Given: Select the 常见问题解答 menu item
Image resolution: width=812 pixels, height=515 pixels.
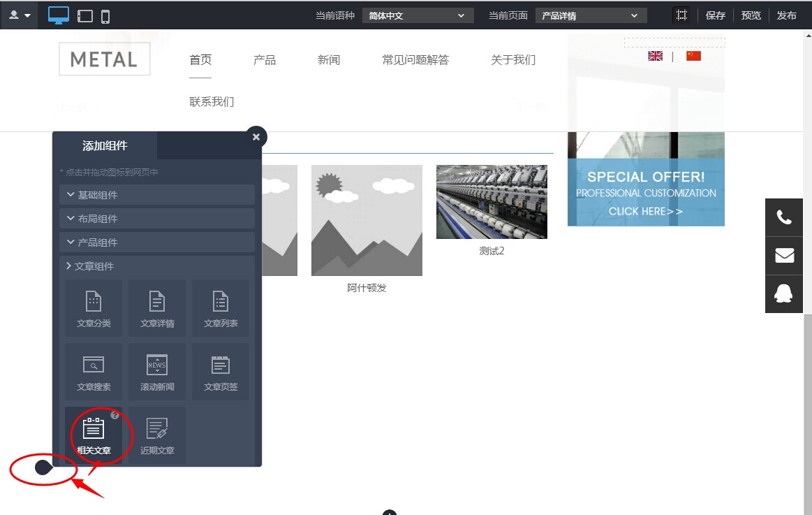Looking at the screenshot, I should (415, 60).
